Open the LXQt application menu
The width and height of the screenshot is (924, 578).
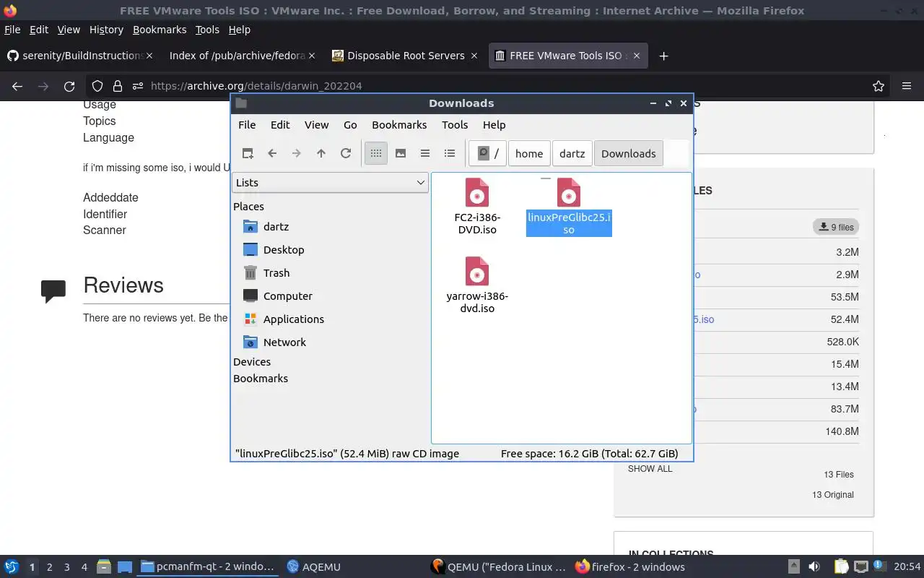point(11,566)
